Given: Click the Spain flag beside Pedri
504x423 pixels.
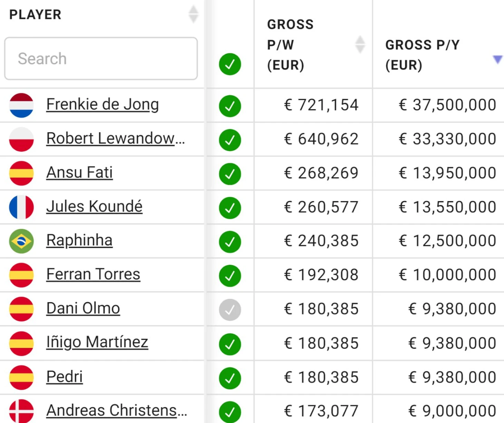Looking at the screenshot, I should (21, 377).
